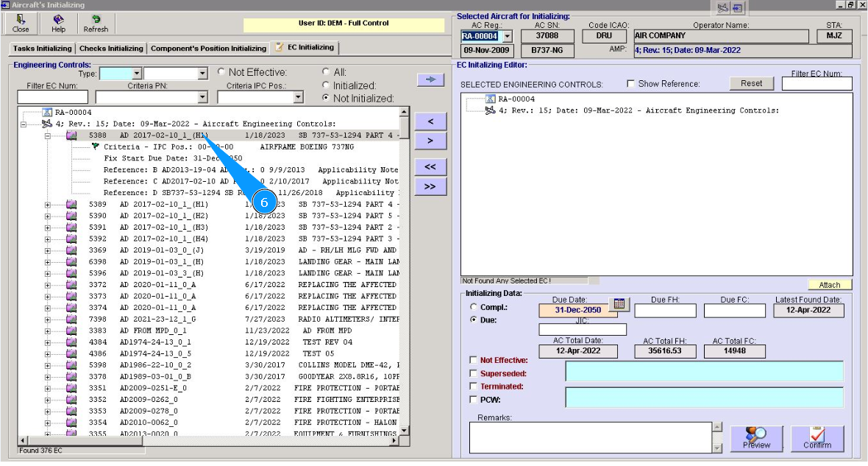Tick the Superseded checkbox
This screenshot has height=466, width=868.
473,373
